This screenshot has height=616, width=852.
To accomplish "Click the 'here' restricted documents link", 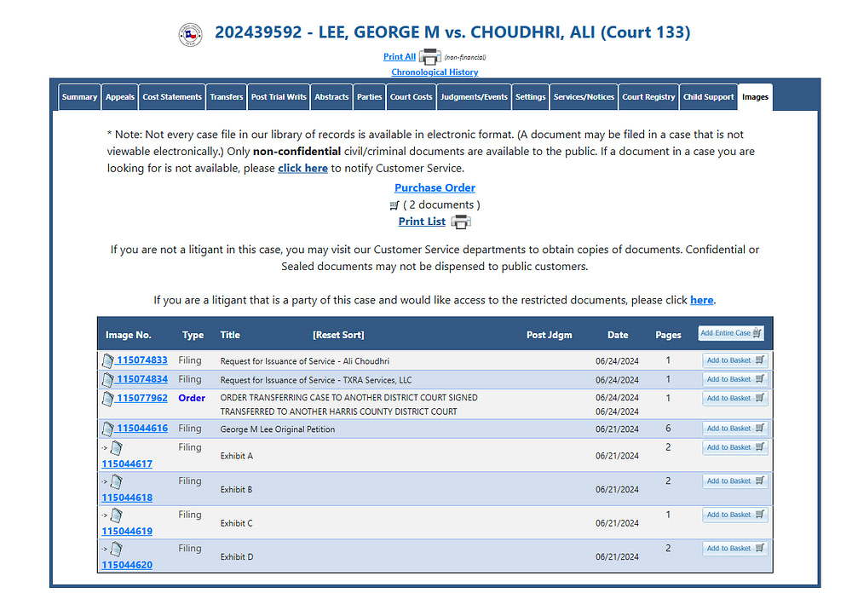I will click(701, 301).
